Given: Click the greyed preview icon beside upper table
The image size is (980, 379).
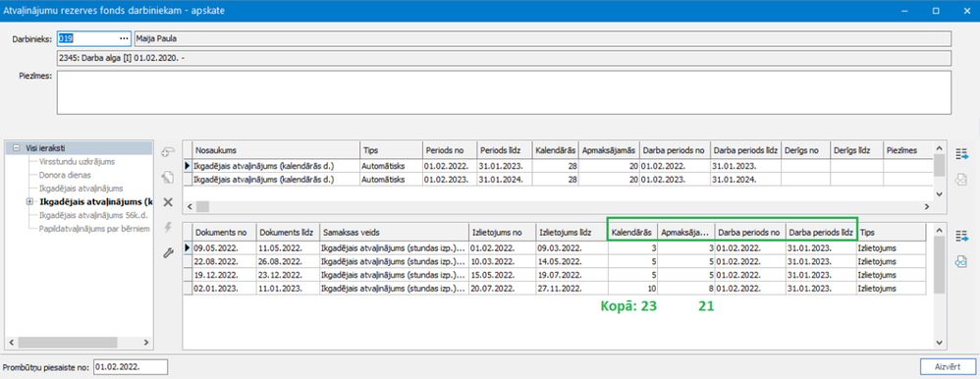Looking at the screenshot, I should (962, 179).
